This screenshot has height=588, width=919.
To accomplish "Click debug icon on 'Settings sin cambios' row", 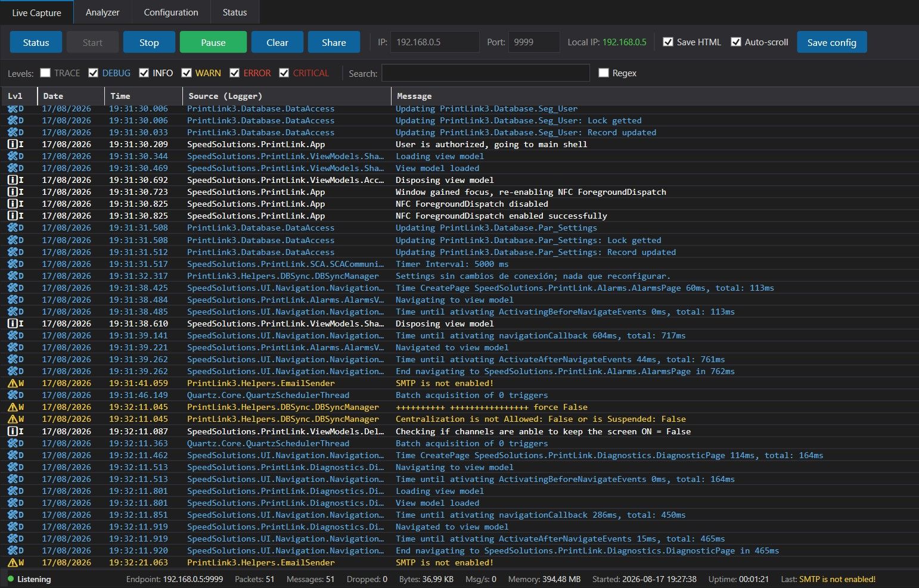I will tap(12, 276).
